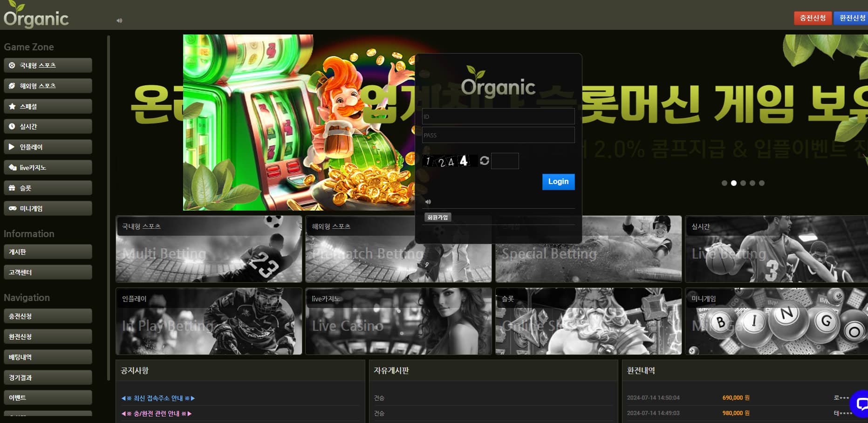This screenshot has width=868, height=423.
Task: Click the blue Login button
Action: pyautogui.click(x=558, y=182)
